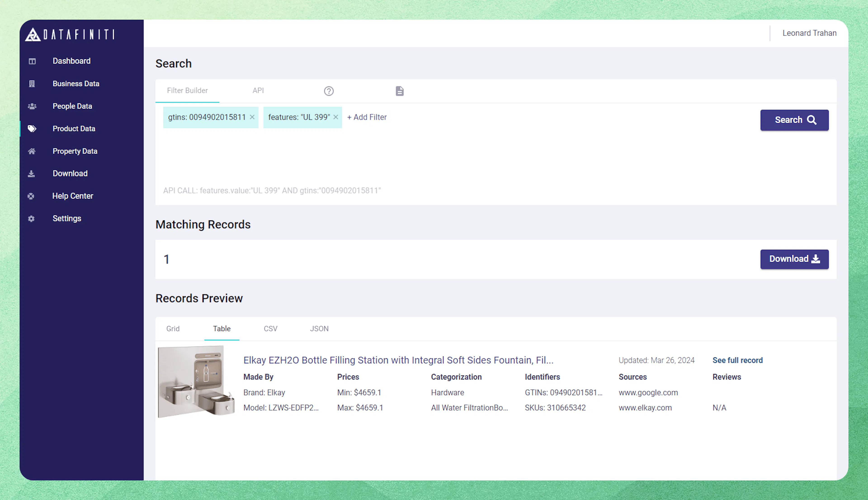Navigate to Property Data
The image size is (868, 500).
(75, 151)
